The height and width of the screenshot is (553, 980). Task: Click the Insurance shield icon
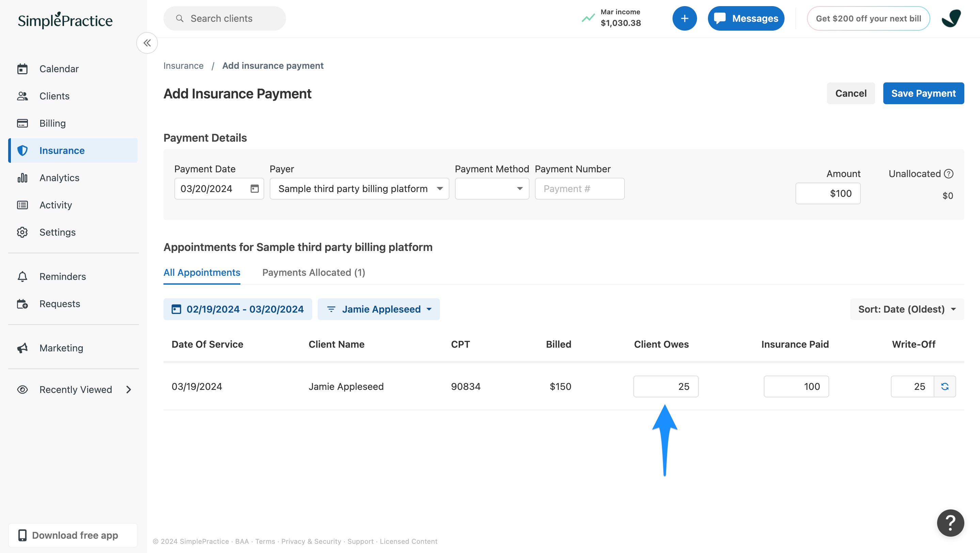[x=22, y=151]
